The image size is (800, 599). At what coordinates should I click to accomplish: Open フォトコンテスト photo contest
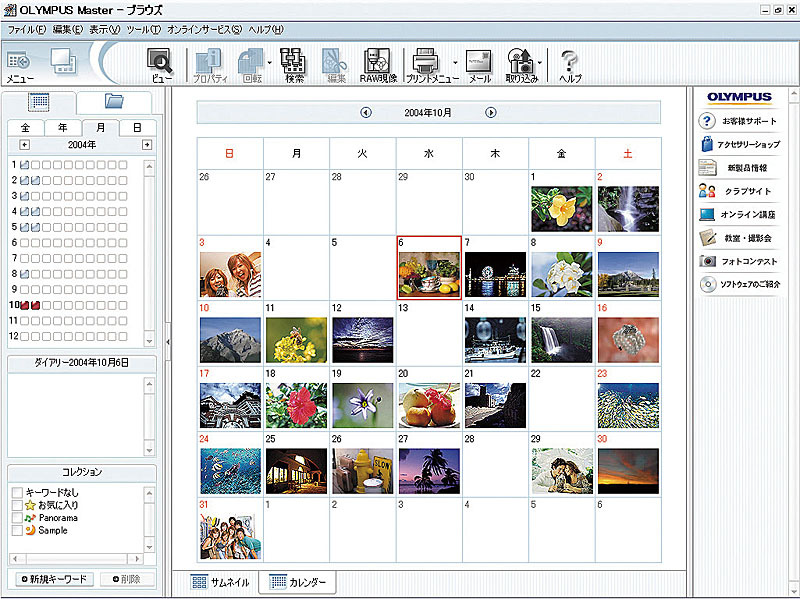coord(738,261)
